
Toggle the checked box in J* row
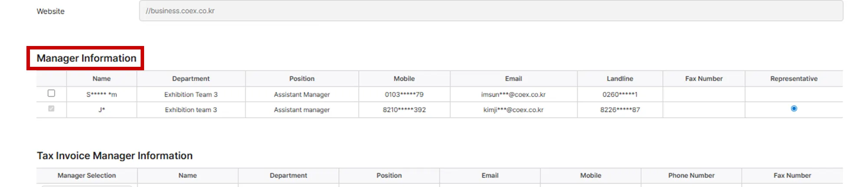[51, 108]
